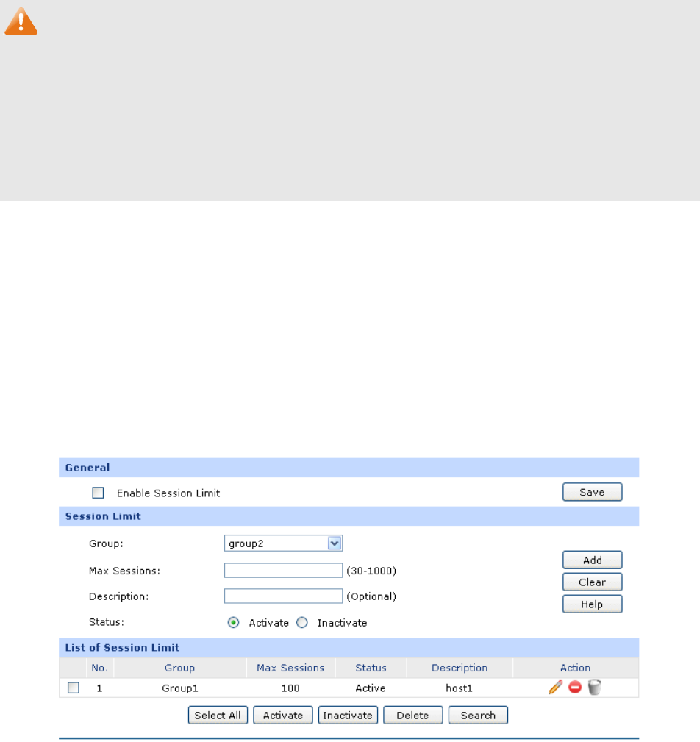Click the Max Sessions input field
Image resolution: width=700 pixels, height=742 pixels.
(283, 570)
